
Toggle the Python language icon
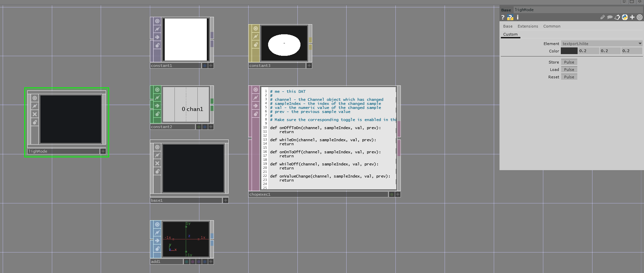[625, 17]
